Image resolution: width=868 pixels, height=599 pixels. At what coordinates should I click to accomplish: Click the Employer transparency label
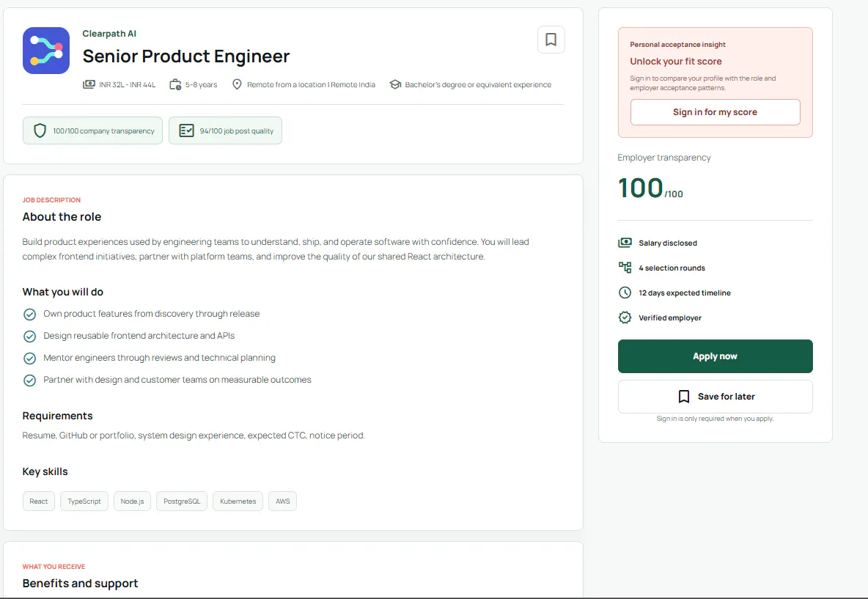point(664,158)
